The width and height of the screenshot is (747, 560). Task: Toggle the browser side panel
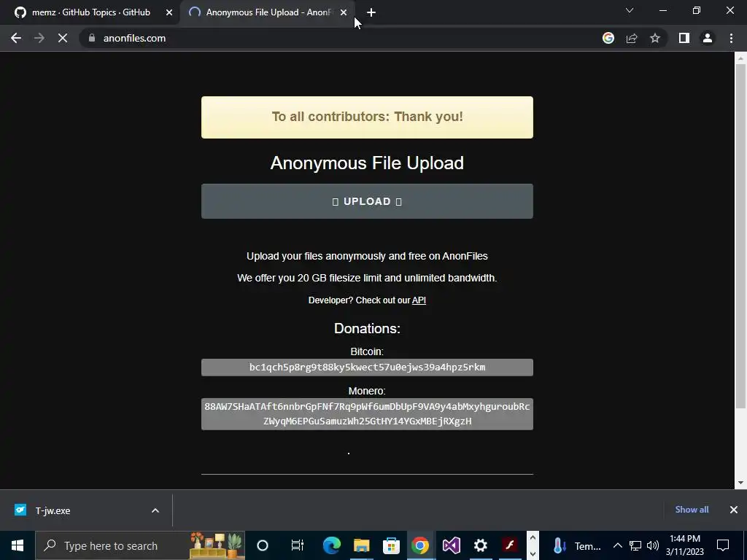tap(684, 38)
